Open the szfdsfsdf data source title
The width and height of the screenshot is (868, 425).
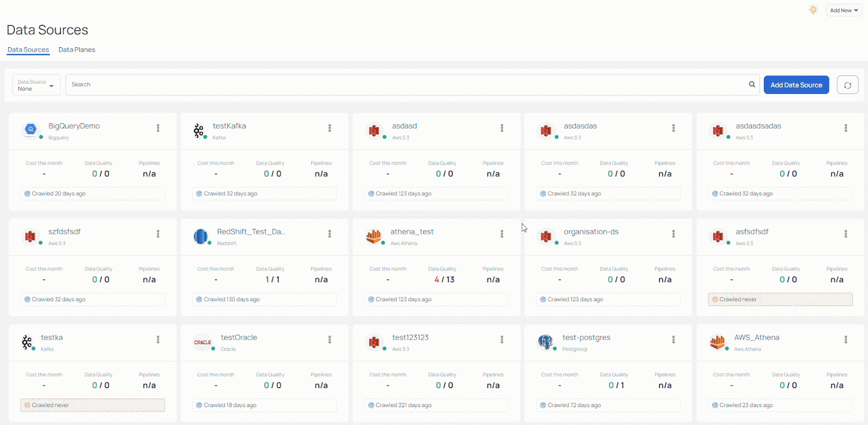[x=64, y=232]
